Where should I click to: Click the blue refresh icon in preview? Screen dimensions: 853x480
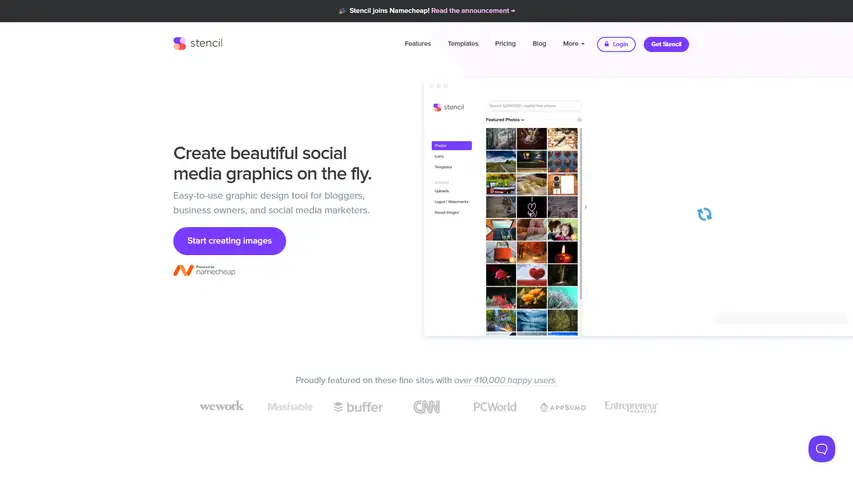click(x=704, y=214)
